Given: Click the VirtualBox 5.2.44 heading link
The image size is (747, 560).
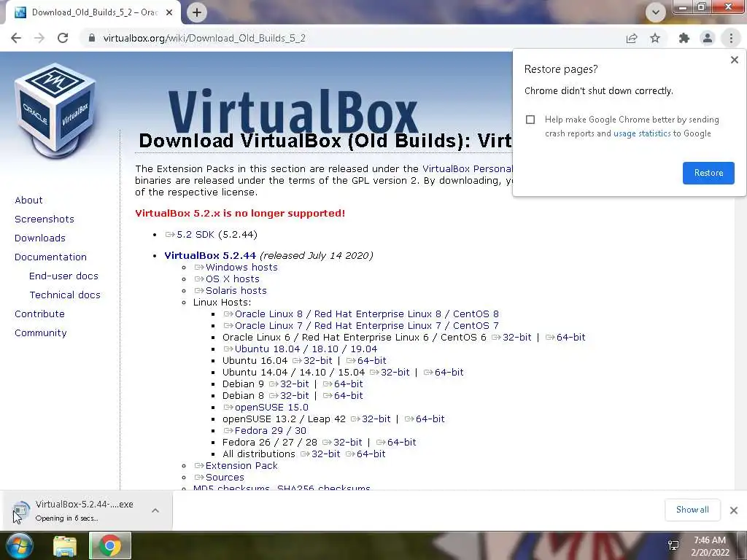Looking at the screenshot, I should 210,255.
